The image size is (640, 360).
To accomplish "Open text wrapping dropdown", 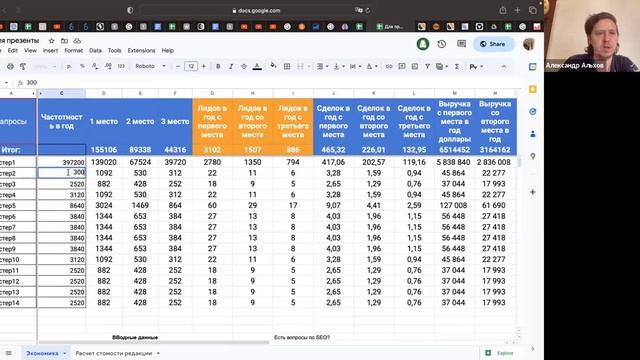I will (x=355, y=66).
